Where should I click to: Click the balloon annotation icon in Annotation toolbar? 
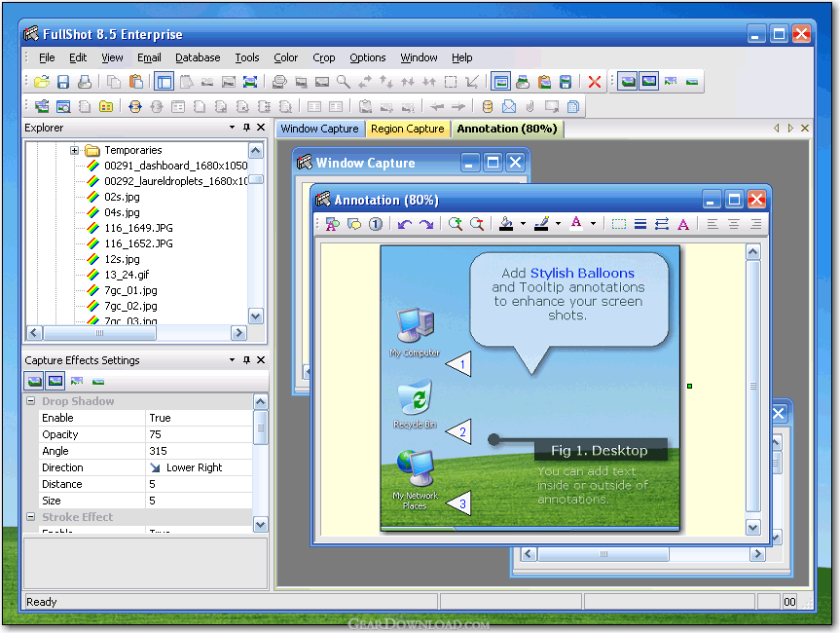pos(354,224)
